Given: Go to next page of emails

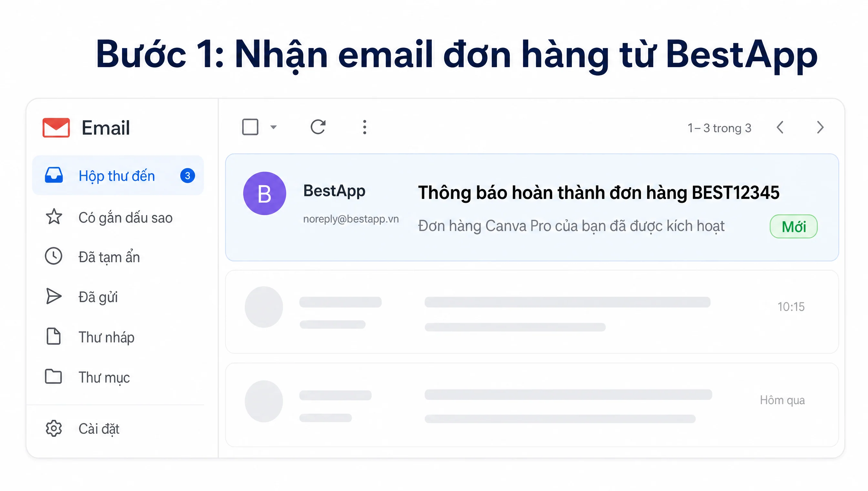Looking at the screenshot, I should click(821, 128).
